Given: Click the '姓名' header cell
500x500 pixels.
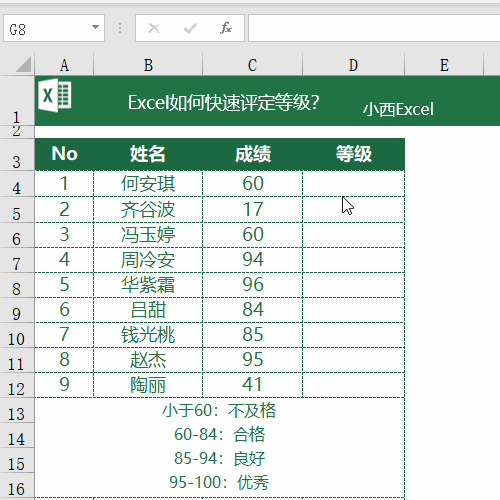Looking at the screenshot, I should (x=148, y=154).
